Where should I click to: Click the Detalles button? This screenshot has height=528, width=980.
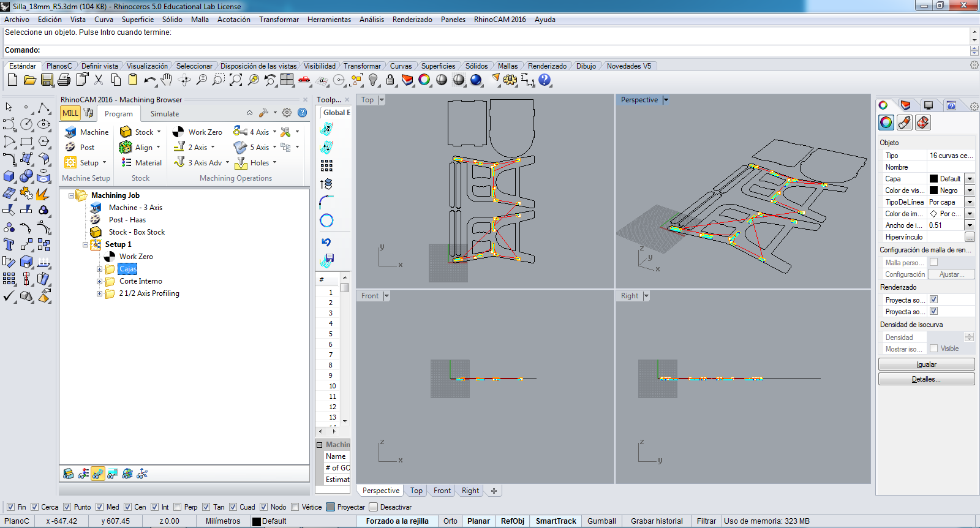(x=926, y=379)
